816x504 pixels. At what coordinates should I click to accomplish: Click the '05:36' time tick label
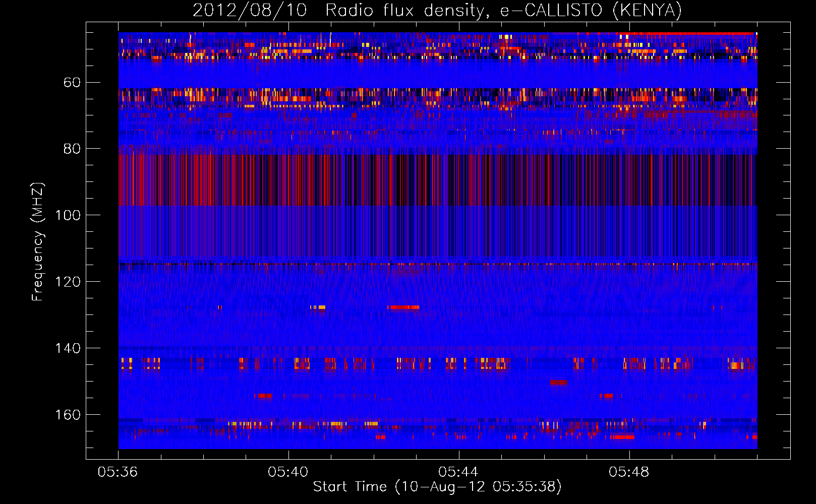[x=118, y=472]
